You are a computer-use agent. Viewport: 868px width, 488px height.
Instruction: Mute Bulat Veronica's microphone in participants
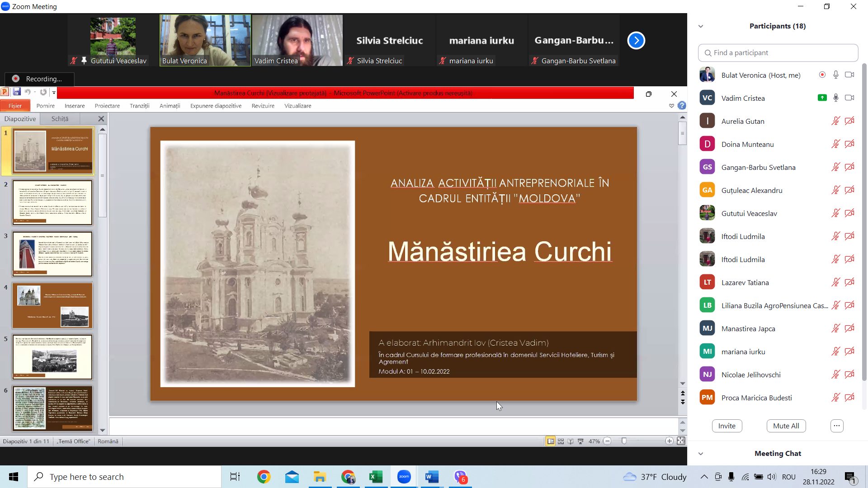(x=836, y=75)
